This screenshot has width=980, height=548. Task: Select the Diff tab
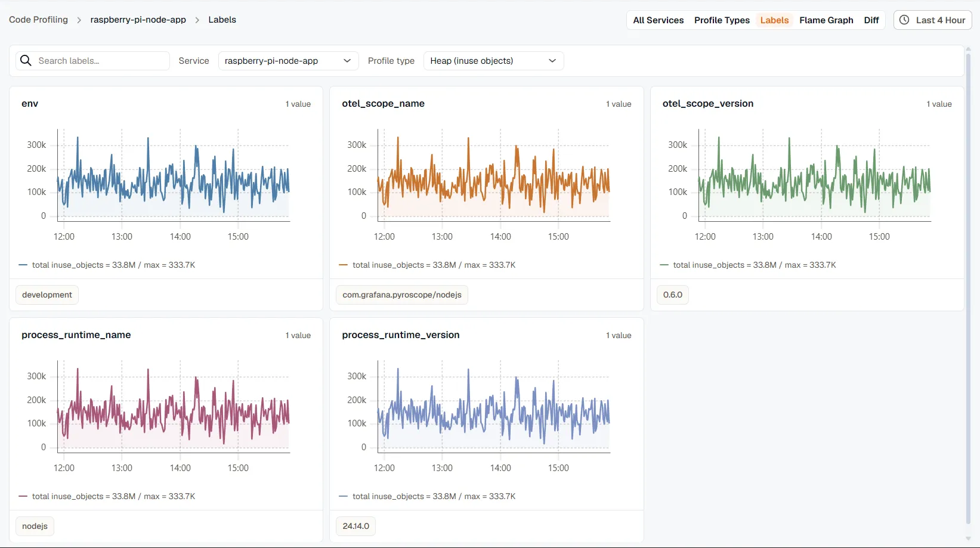point(871,20)
